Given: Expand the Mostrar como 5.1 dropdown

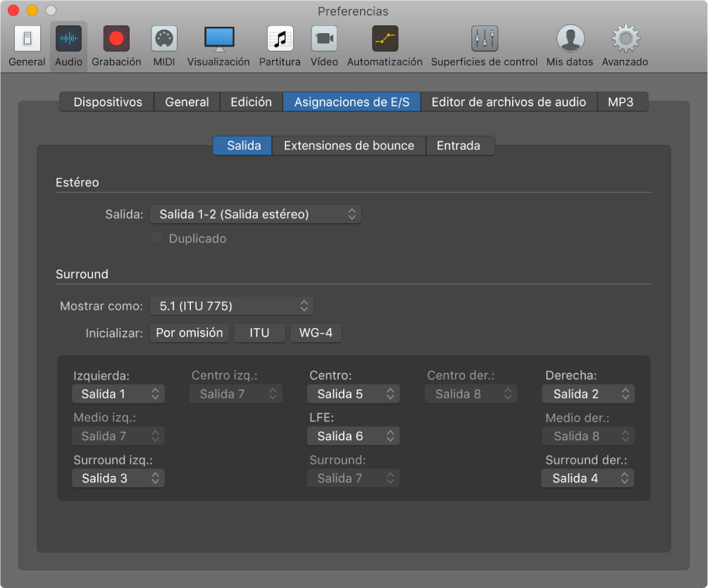Looking at the screenshot, I should click(x=231, y=306).
